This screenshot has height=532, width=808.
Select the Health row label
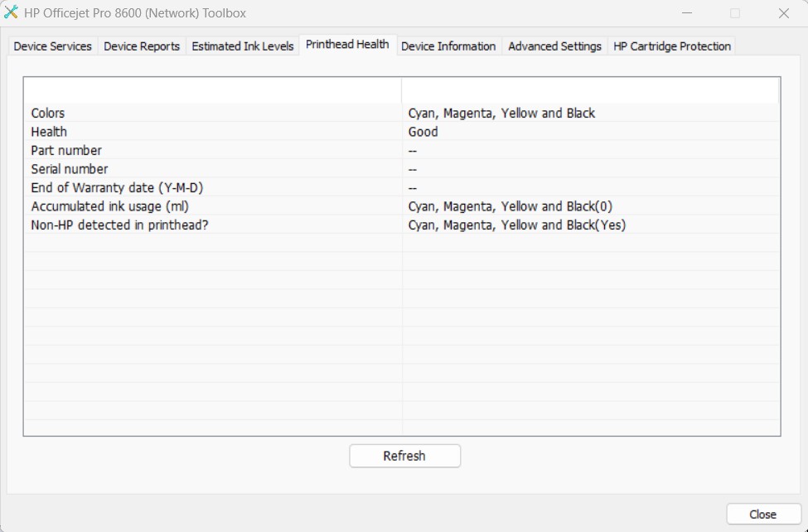(x=49, y=132)
